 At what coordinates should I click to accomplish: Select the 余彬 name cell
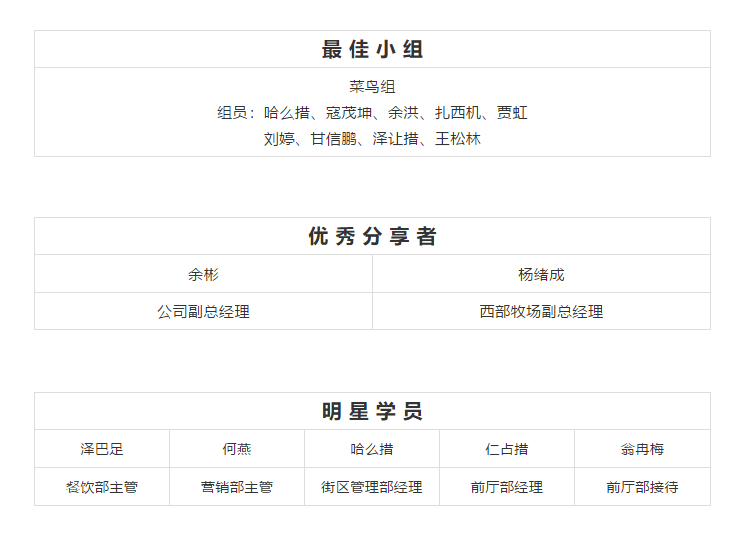click(203, 274)
